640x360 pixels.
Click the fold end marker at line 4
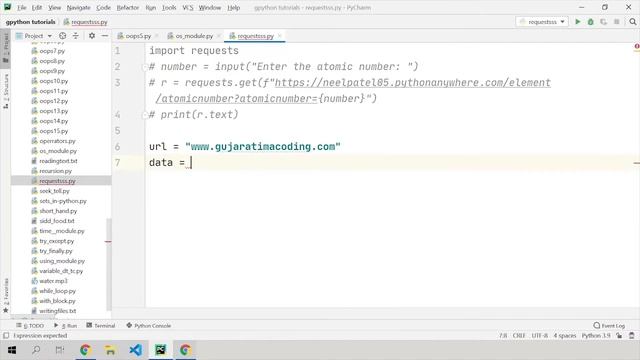tap(144, 115)
